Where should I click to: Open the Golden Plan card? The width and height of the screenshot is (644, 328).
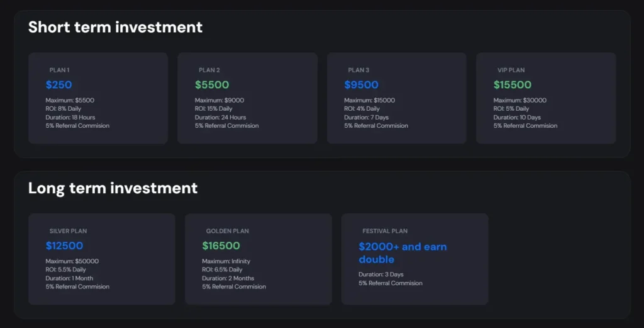258,259
